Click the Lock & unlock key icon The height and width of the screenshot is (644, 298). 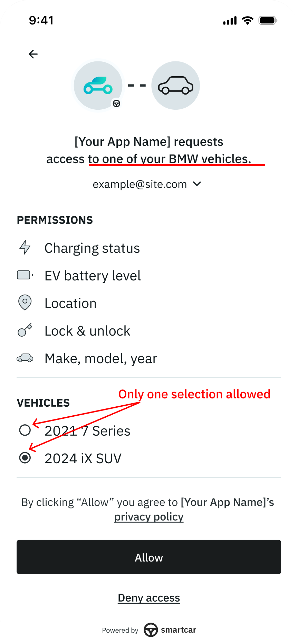click(25, 330)
